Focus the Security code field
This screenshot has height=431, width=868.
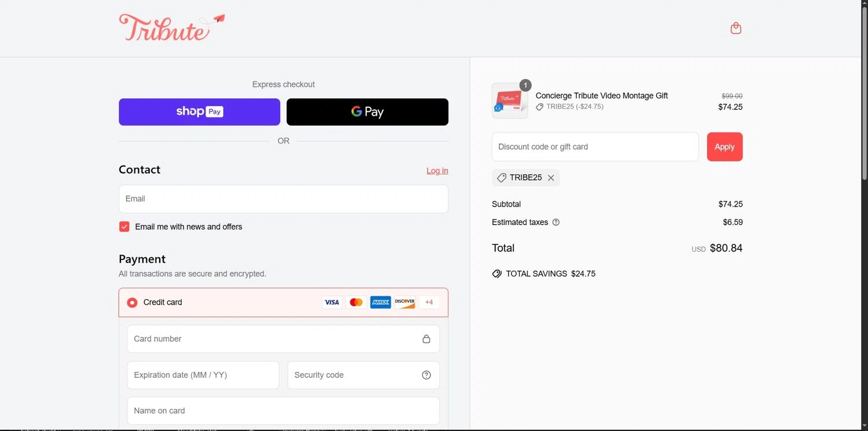coord(363,375)
